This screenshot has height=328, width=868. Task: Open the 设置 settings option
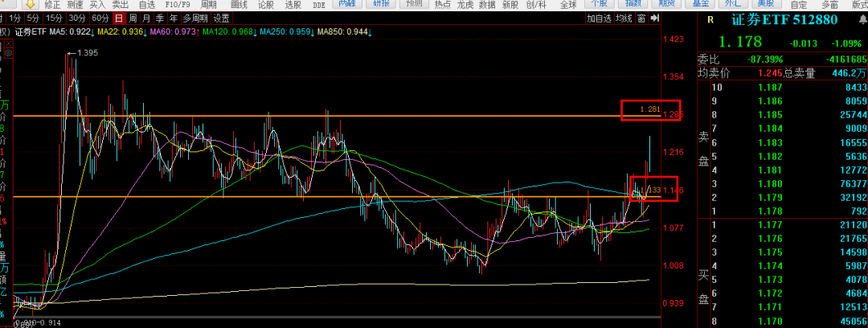point(222,18)
